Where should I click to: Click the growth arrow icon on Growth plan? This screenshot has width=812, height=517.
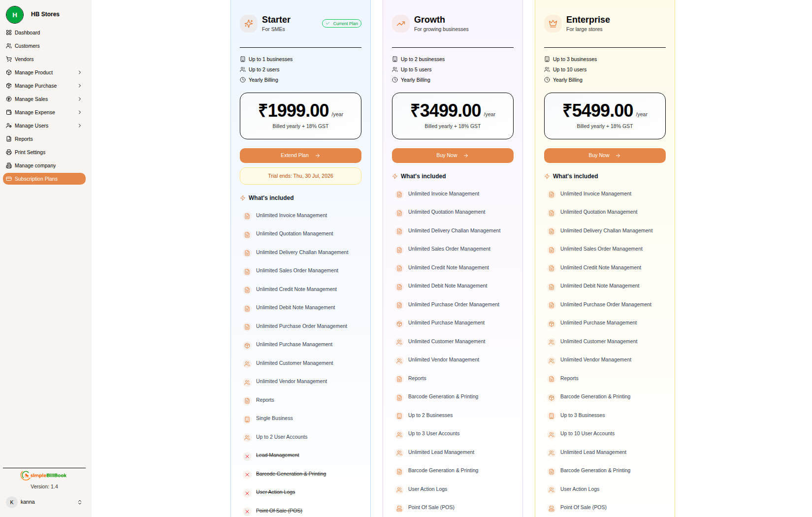pos(400,23)
